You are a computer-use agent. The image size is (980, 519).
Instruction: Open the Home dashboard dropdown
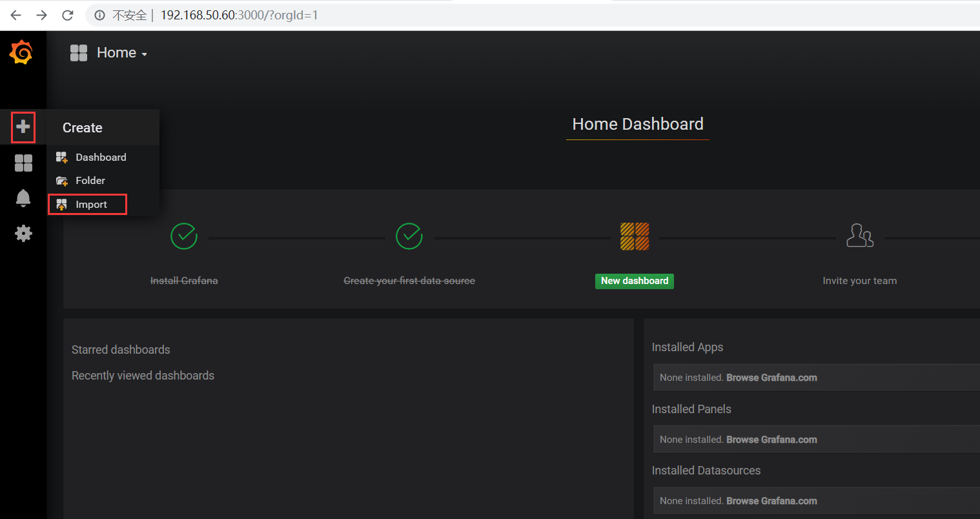(x=122, y=53)
